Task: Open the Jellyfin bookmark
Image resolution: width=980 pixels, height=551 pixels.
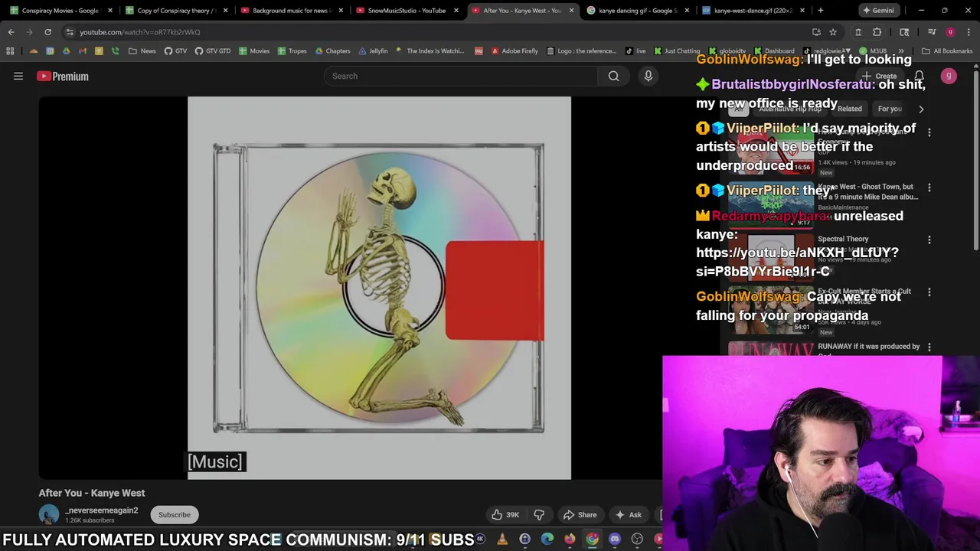Action: (373, 51)
